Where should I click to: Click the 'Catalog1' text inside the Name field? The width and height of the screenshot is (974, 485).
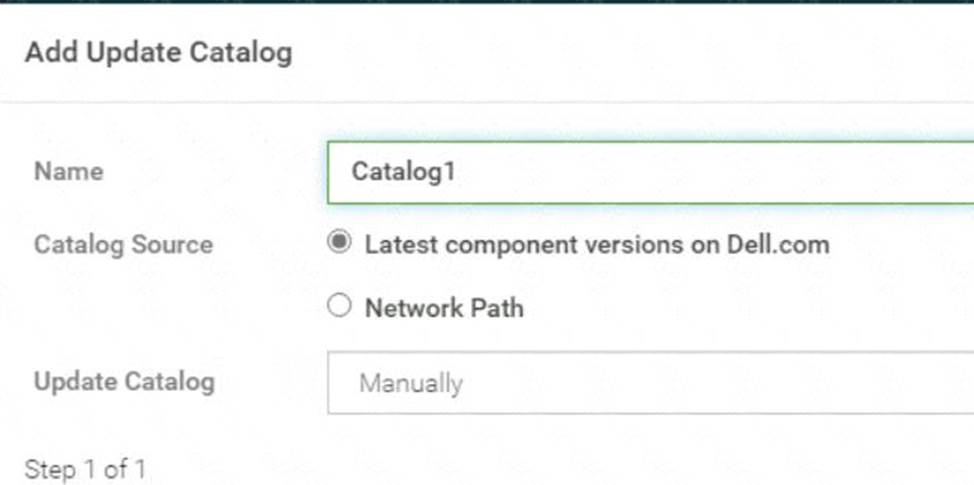(403, 172)
